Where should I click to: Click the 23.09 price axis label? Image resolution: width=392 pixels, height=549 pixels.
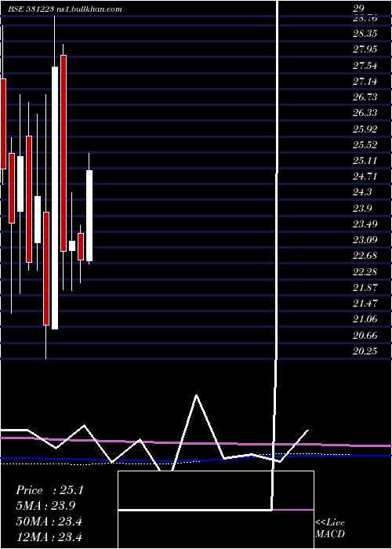(365, 240)
